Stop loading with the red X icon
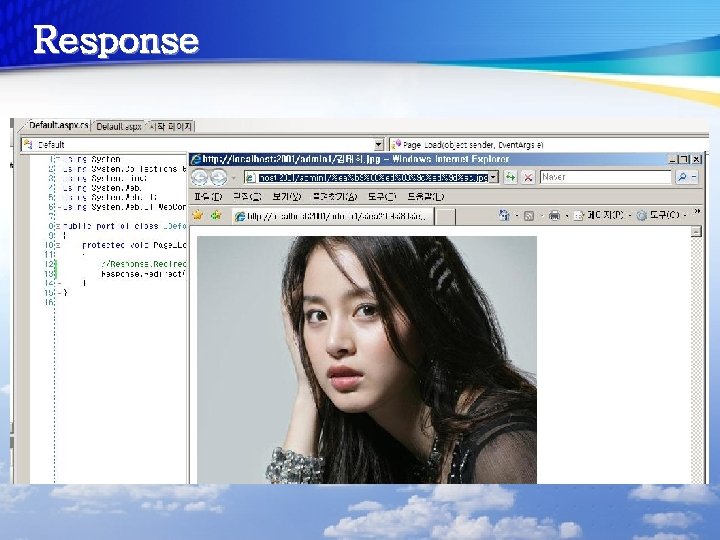The image size is (720, 540). point(528,177)
